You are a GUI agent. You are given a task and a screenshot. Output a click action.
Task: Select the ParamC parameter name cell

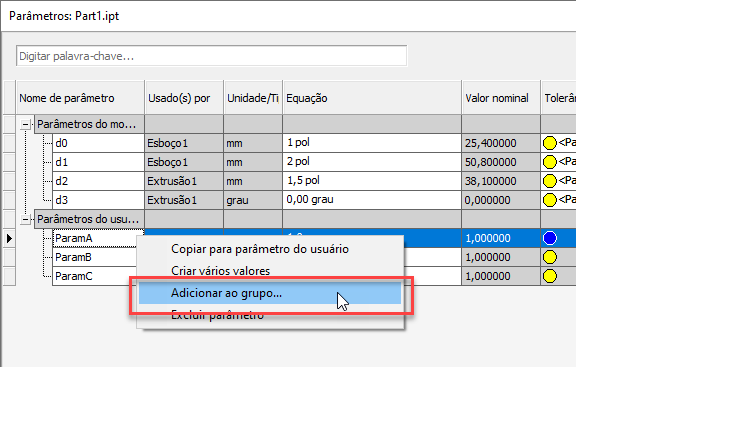coord(94,276)
